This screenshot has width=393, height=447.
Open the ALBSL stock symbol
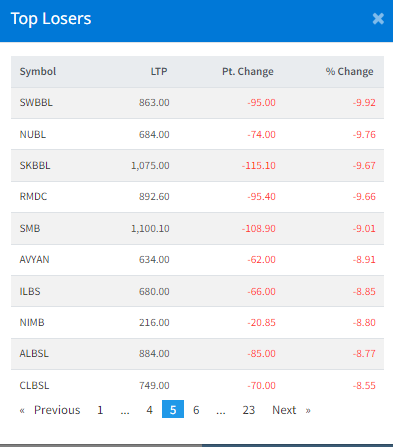coord(34,353)
